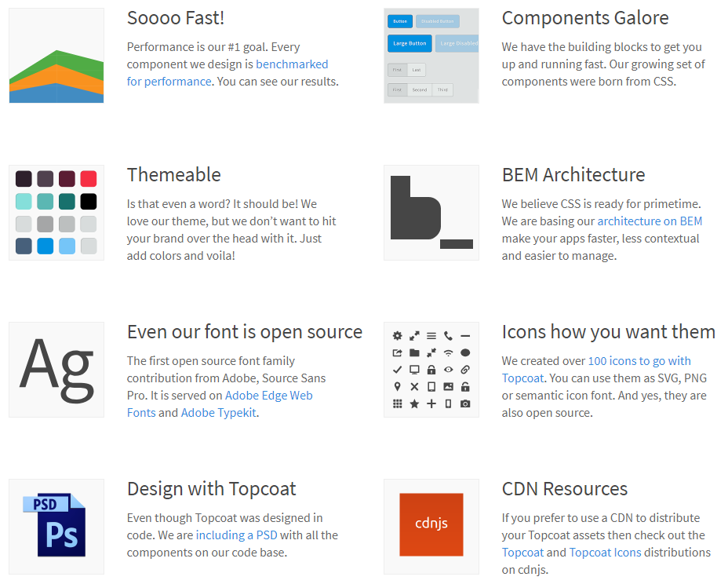Image resolution: width=728 pixels, height=584 pixels.
Task: Pick the bright red color swatch
Action: [x=88, y=178]
